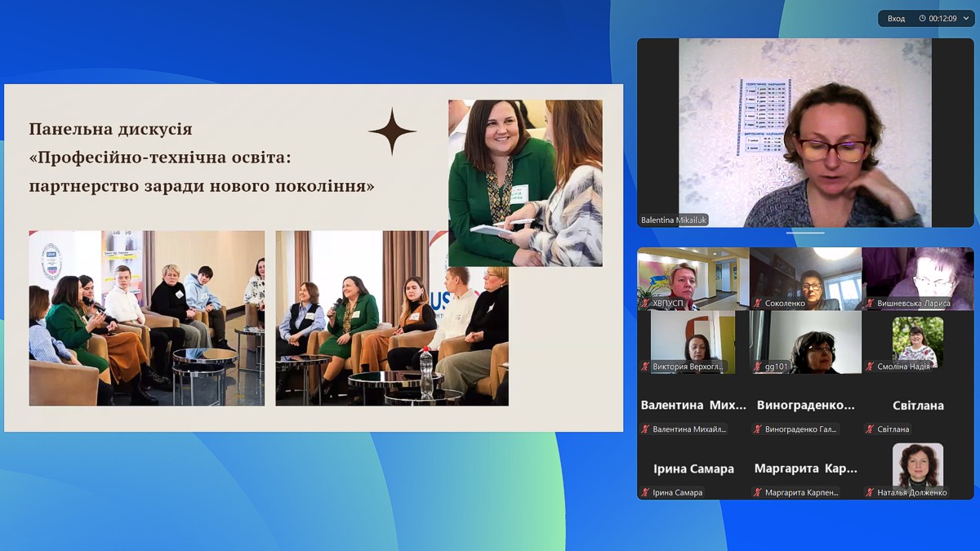Click the muted microphone icon beside gg101
Screen dimensions: 980x551
(x=758, y=367)
